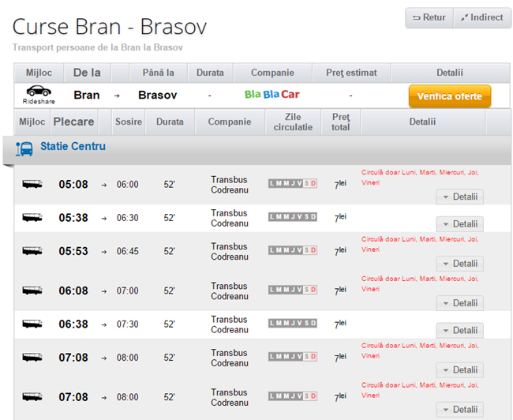The image size is (513, 420).
Task: Click the bus icon for 05:08 departure
Action: pos(32,185)
